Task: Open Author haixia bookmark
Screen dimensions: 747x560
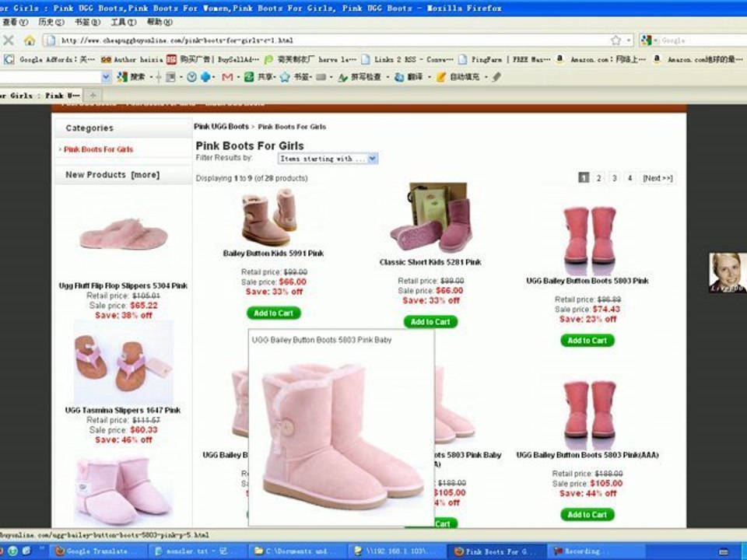Action: coord(132,60)
